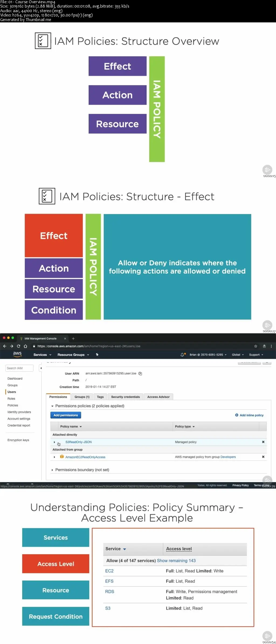Switch to the Permissions tab
The image size is (276, 644).
click(58, 397)
